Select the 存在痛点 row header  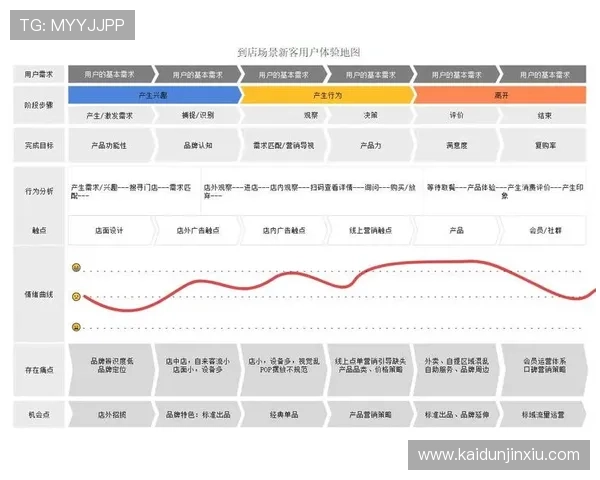pyautogui.click(x=39, y=370)
